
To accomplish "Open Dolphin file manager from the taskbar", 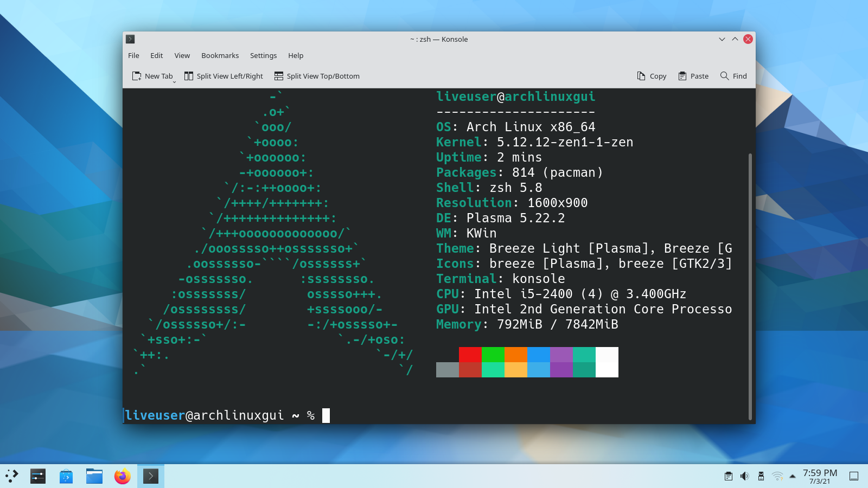I will click(x=94, y=476).
